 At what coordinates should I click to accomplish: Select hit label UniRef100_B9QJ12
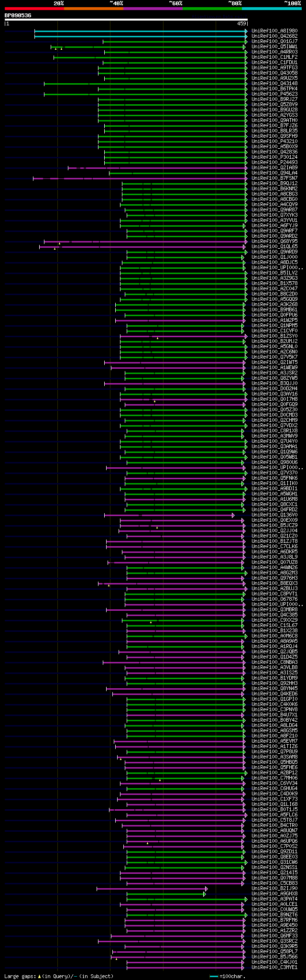coord(274,183)
